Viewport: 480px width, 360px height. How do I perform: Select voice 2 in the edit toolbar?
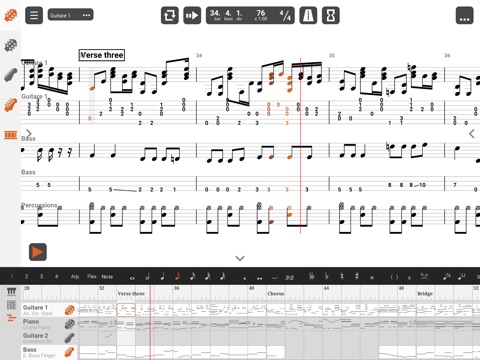coord(26,276)
